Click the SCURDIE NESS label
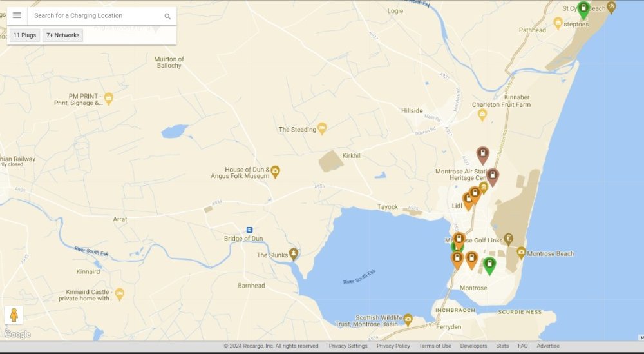The height and width of the screenshot is (354, 644). tap(520, 312)
